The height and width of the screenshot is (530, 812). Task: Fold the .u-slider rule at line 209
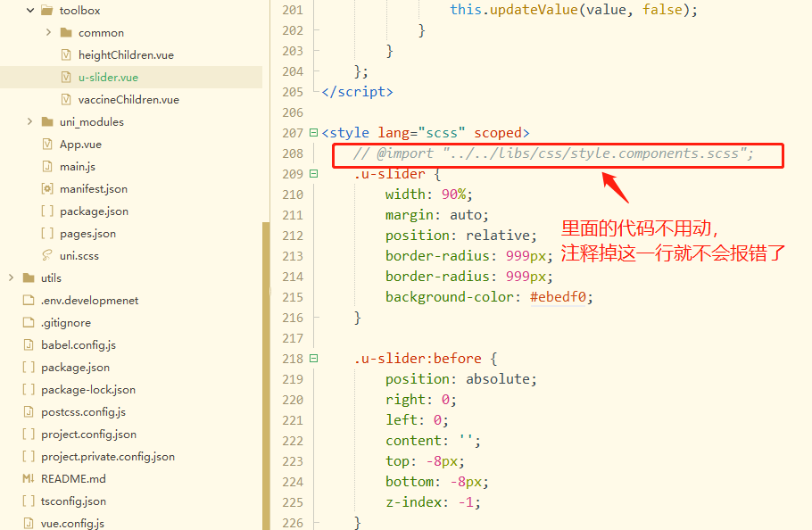[x=313, y=173]
